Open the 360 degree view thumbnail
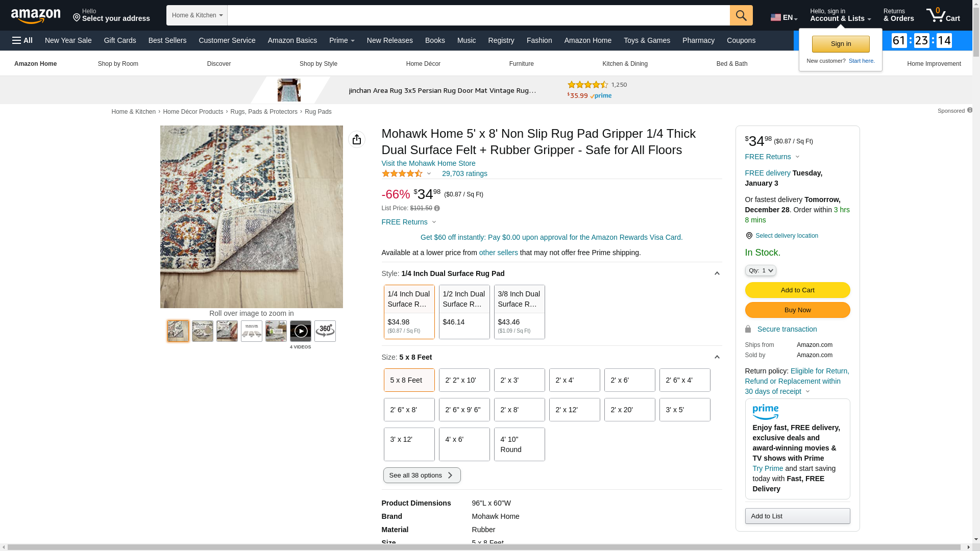980x551 pixels. coord(325,331)
